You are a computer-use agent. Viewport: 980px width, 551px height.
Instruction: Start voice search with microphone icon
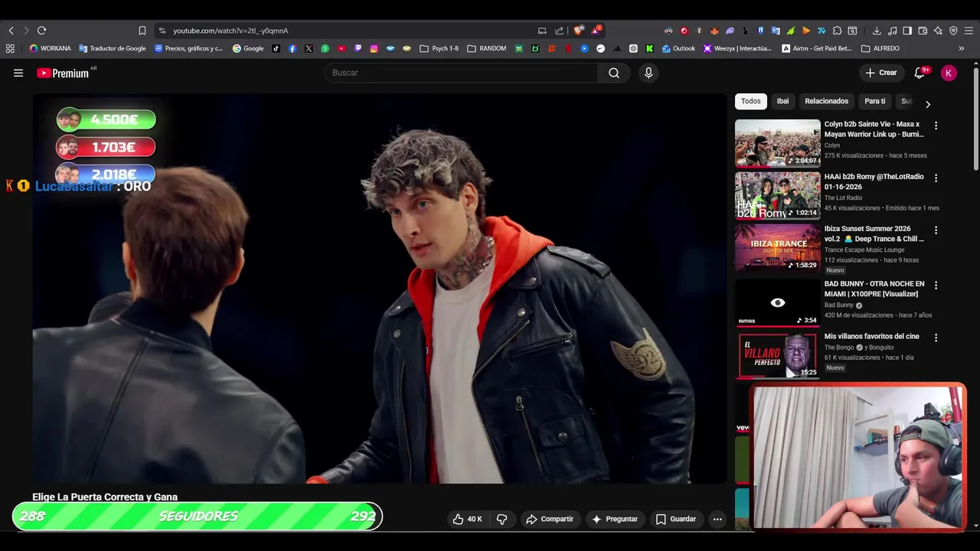(648, 73)
